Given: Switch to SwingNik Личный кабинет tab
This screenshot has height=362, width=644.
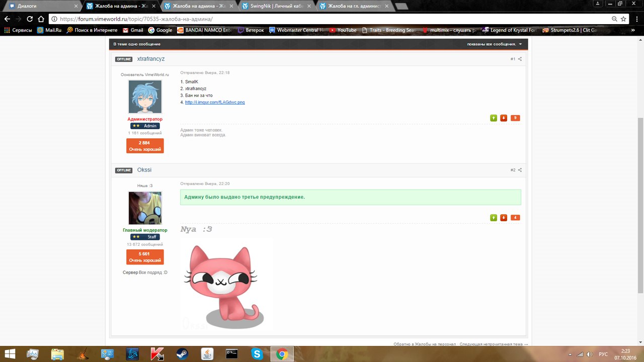Looking at the screenshot, I should tap(276, 7).
